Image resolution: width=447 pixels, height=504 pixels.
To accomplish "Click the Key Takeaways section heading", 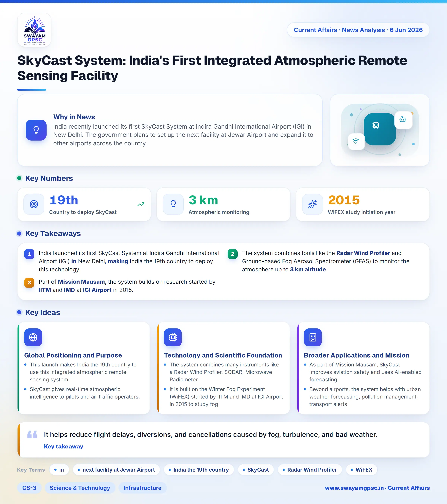I will (x=53, y=234).
